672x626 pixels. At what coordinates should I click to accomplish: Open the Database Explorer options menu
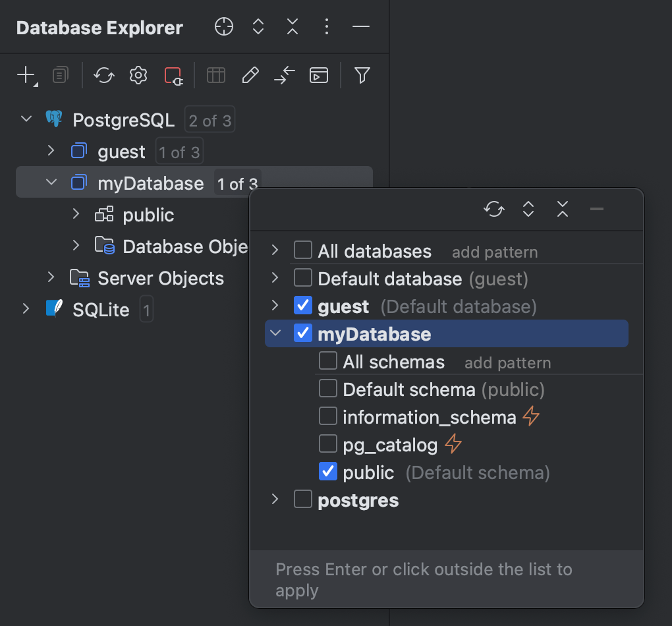pos(326,27)
